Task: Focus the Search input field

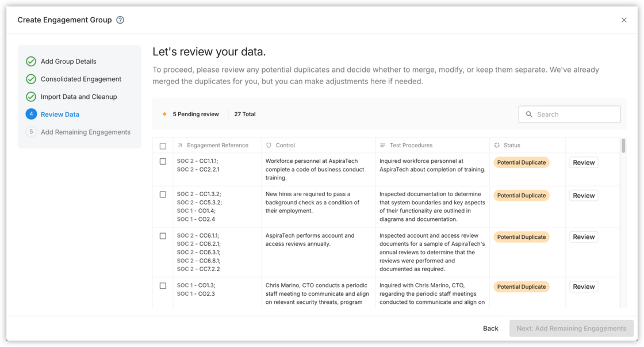Action: pyautogui.click(x=570, y=115)
